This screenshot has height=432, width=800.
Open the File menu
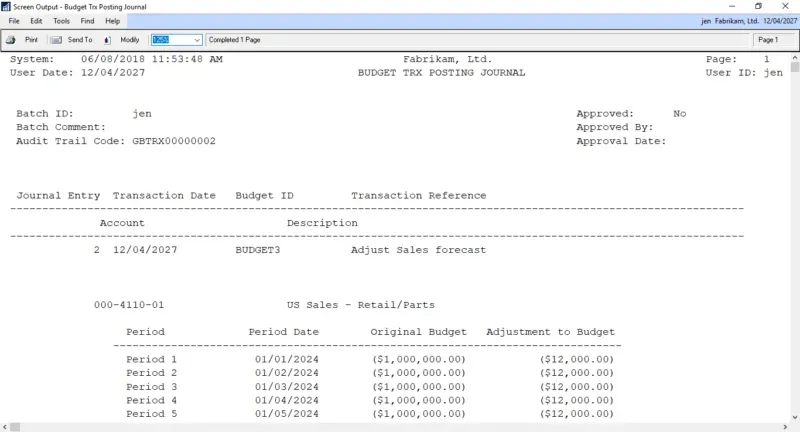pyautogui.click(x=14, y=21)
